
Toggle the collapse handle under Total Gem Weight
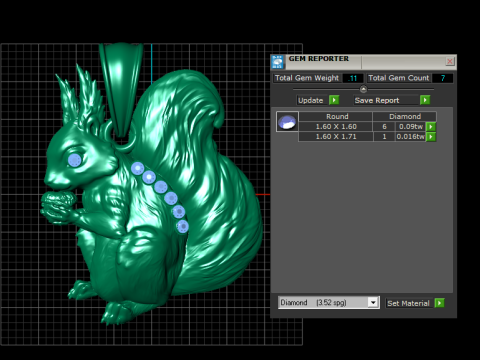(363, 89)
